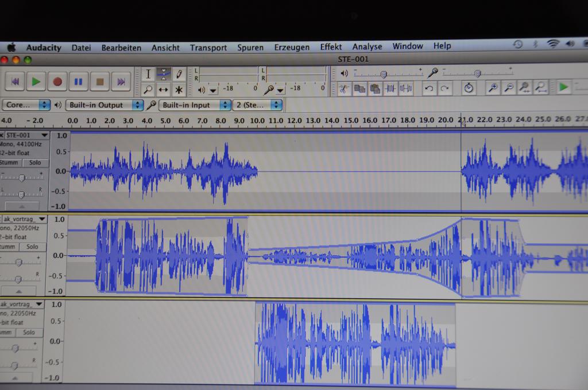Open the second track ak_vortrag_ menu dropdown
The height and width of the screenshot is (390, 588).
click(x=42, y=219)
